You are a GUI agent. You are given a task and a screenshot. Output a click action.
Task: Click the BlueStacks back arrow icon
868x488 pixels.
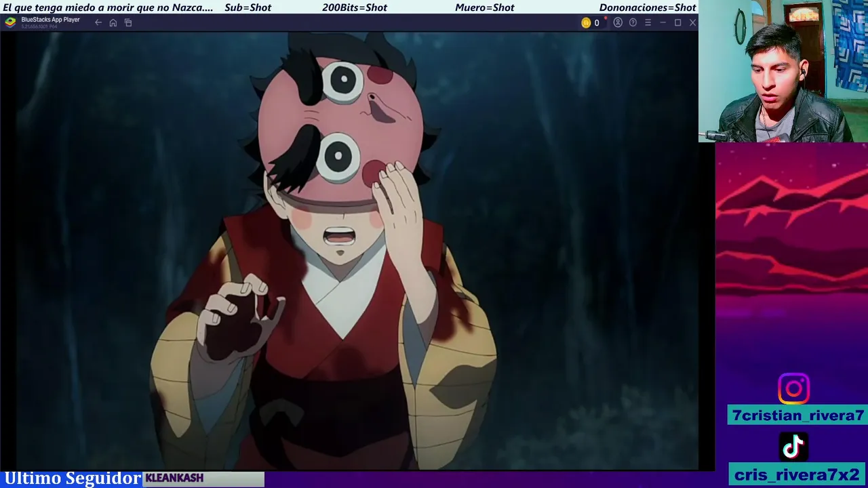click(98, 22)
